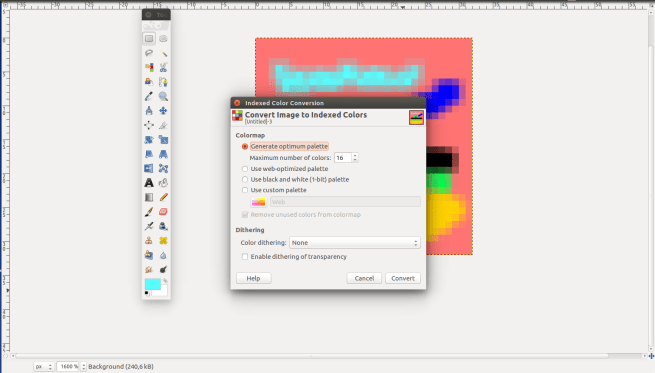
Task: Click the Web palette name field
Action: pyautogui.click(x=345, y=202)
